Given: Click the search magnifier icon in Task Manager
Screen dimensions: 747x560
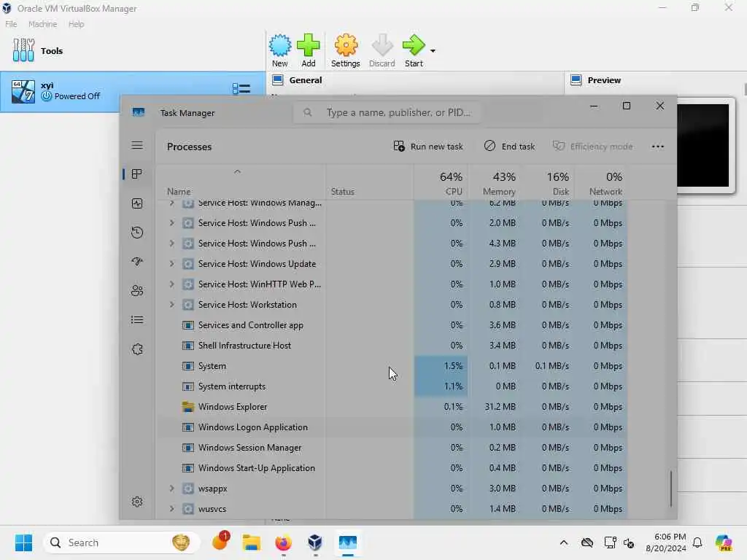Looking at the screenshot, I should pyautogui.click(x=308, y=112).
